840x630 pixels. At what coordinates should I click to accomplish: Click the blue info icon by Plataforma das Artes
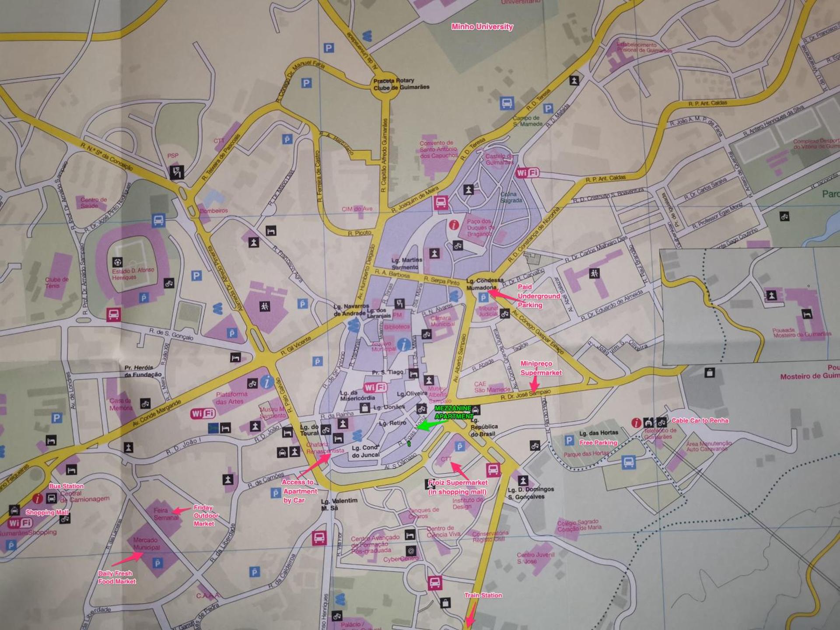(267, 382)
